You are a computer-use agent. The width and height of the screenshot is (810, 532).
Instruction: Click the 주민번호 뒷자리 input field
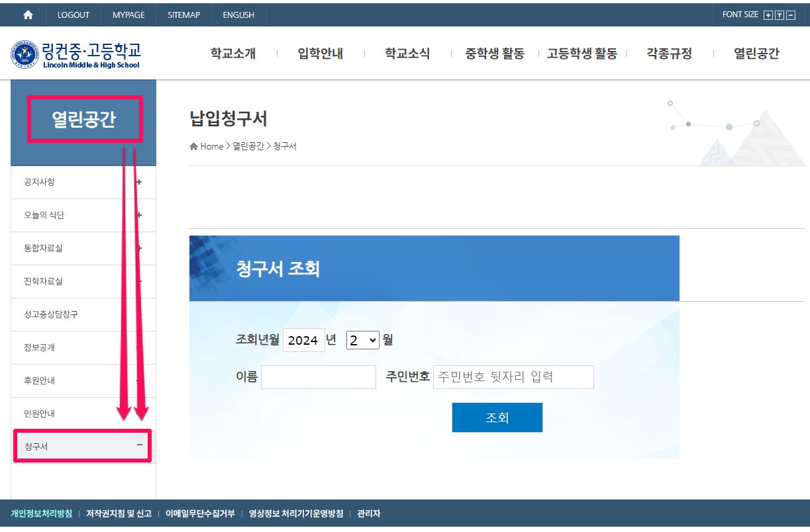point(513,377)
